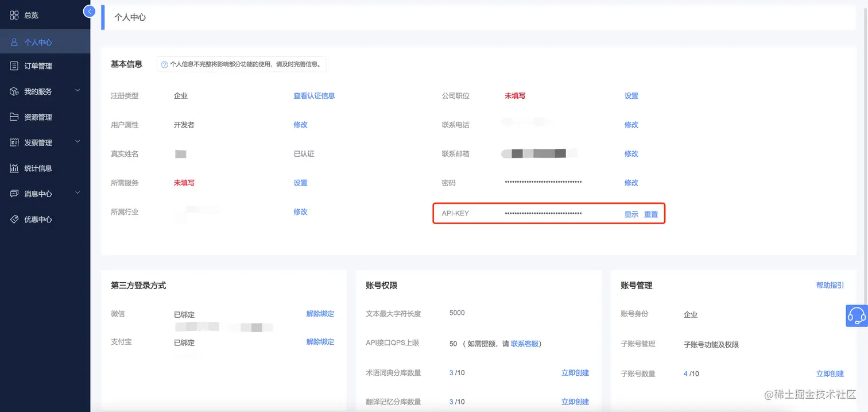
Task: Click 立即创建 for 子账号数量
Action: [x=830, y=374]
